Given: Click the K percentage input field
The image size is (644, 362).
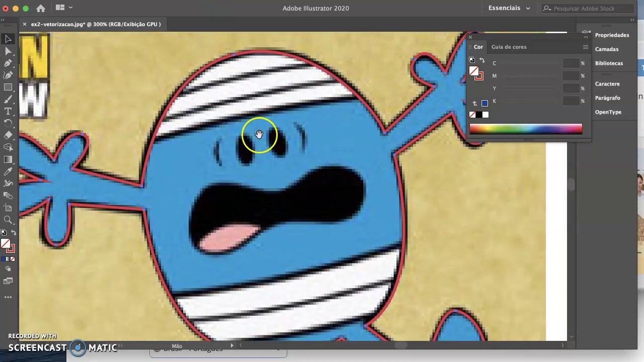Looking at the screenshot, I should 571,101.
